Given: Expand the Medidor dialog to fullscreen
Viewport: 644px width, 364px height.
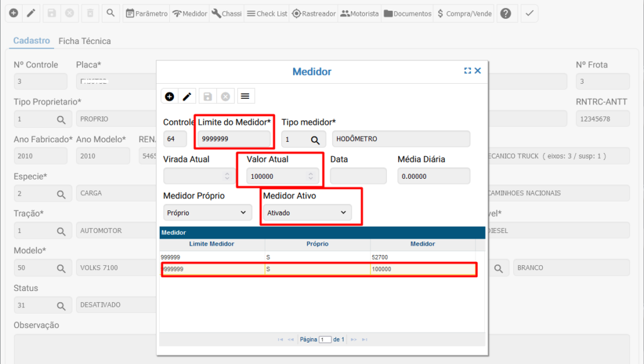Looking at the screenshot, I should point(467,71).
